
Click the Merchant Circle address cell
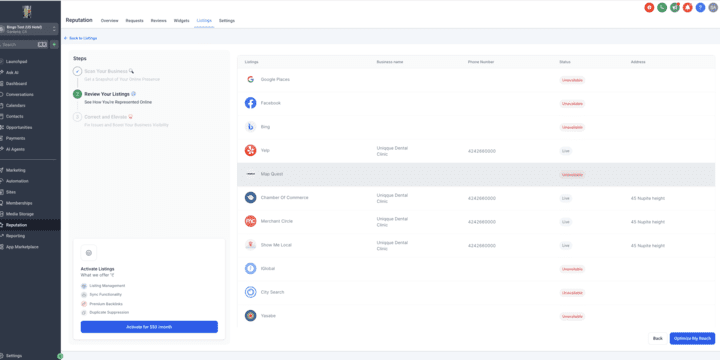[x=648, y=222]
